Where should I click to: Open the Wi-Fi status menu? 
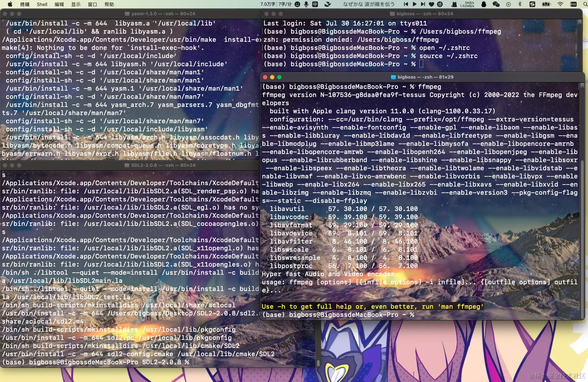560,4
